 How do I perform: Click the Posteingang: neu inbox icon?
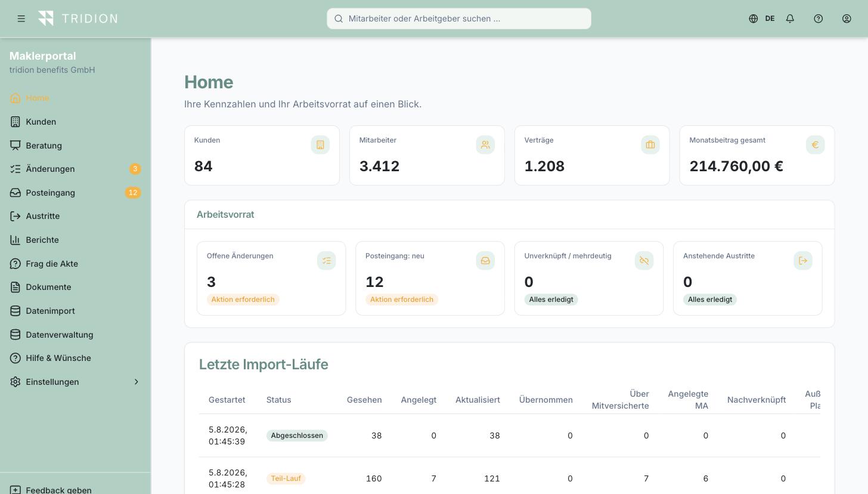485,261
